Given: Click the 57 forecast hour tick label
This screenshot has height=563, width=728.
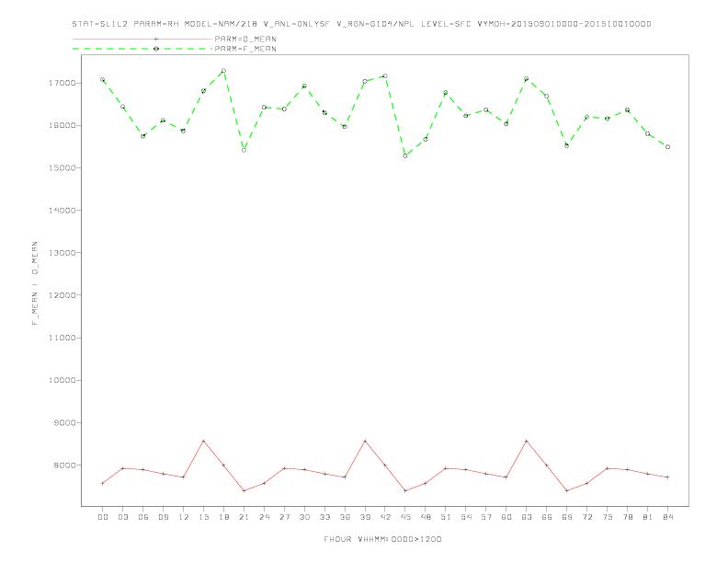Looking at the screenshot, I should pyautogui.click(x=486, y=517).
